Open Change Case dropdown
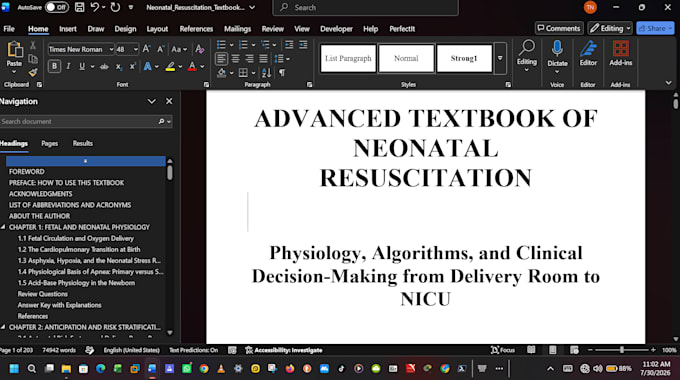Image resolution: width=680 pixels, height=380 pixels. [179, 49]
